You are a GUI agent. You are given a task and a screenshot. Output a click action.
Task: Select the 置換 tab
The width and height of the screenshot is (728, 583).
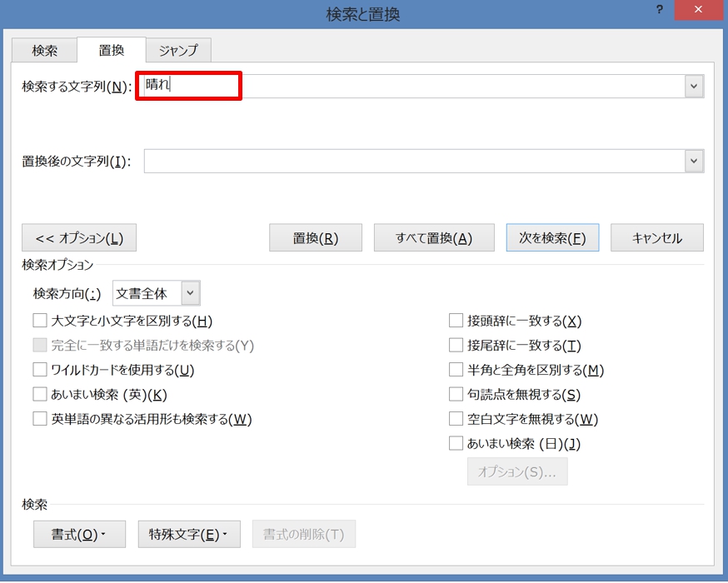click(112, 50)
